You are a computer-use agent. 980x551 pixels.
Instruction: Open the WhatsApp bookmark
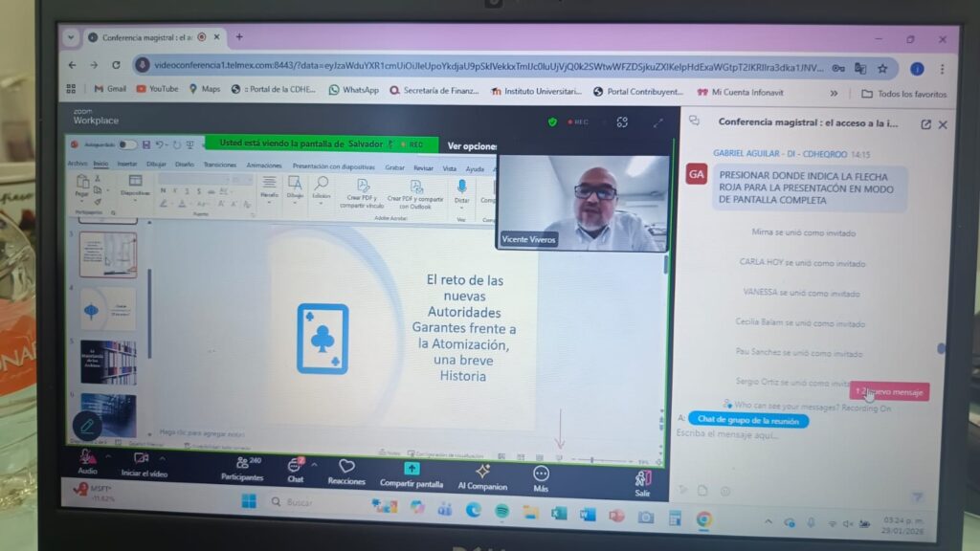[x=353, y=90]
